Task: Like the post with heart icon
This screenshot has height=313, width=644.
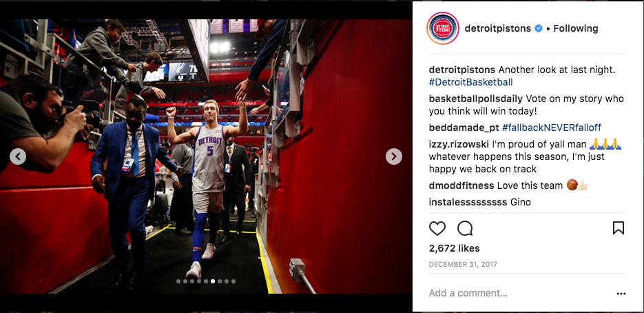Action: pyautogui.click(x=437, y=228)
